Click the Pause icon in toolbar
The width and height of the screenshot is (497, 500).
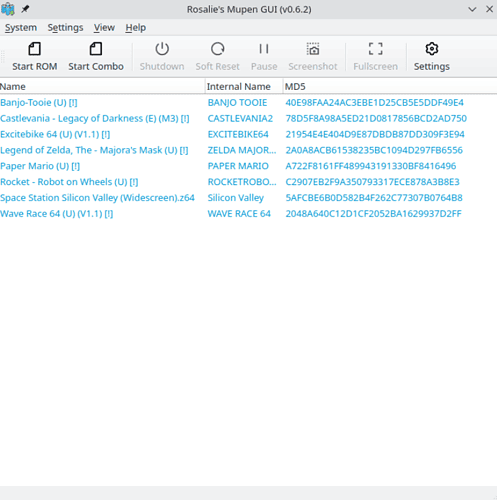(264, 49)
